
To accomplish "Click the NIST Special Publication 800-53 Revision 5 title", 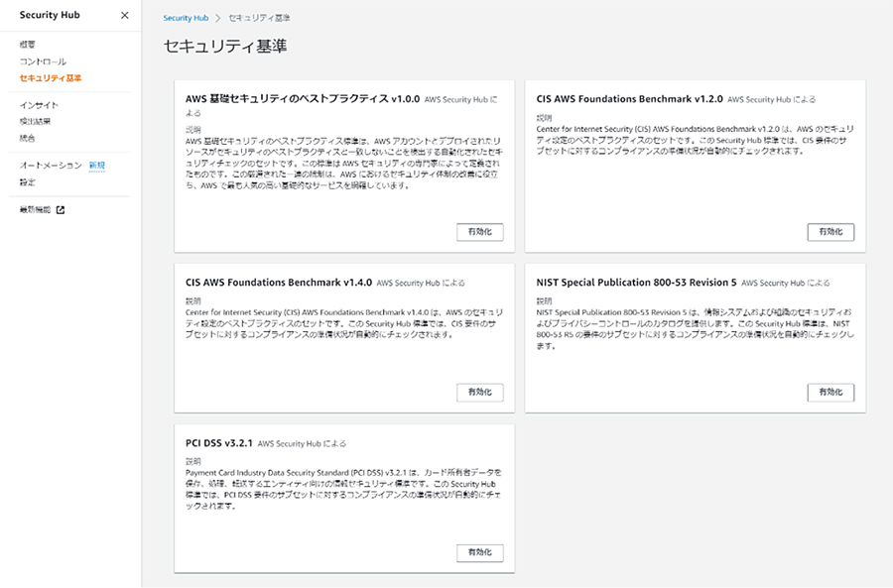I will 636,283.
